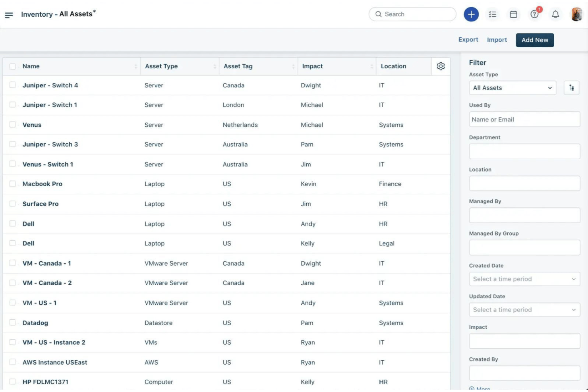Click the HP FDLMC1371 asset name

click(x=45, y=382)
